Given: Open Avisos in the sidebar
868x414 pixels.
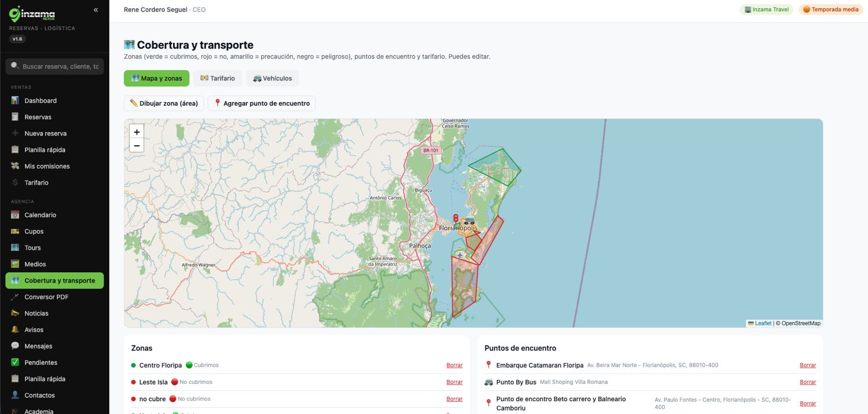Looking at the screenshot, I should (54, 329).
